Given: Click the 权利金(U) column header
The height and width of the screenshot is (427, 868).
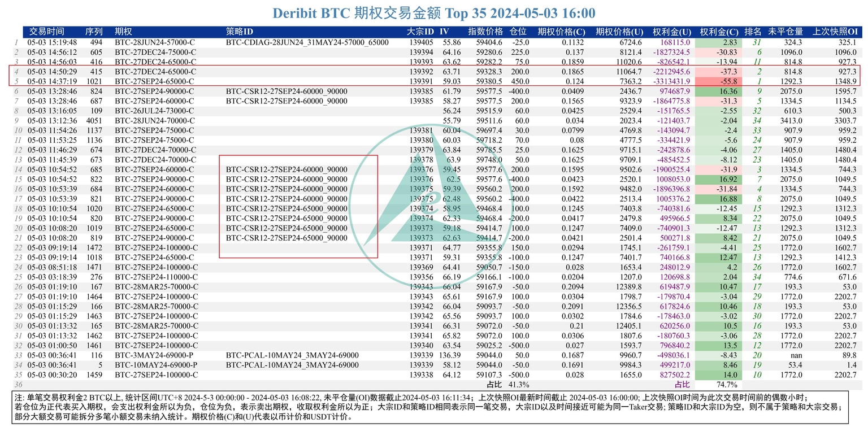Looking at the screenshot, I should click(672, 32).
